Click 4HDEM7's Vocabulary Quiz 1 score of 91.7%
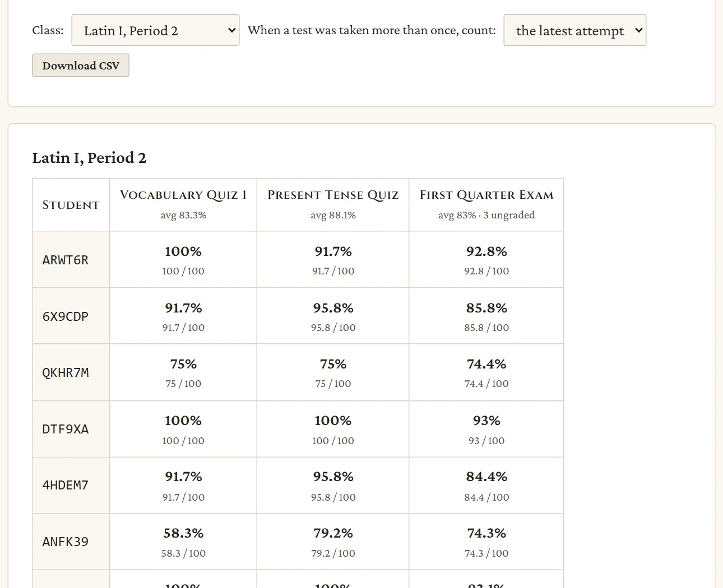Viewport: 723px width, 588px height. click(183, 477)
